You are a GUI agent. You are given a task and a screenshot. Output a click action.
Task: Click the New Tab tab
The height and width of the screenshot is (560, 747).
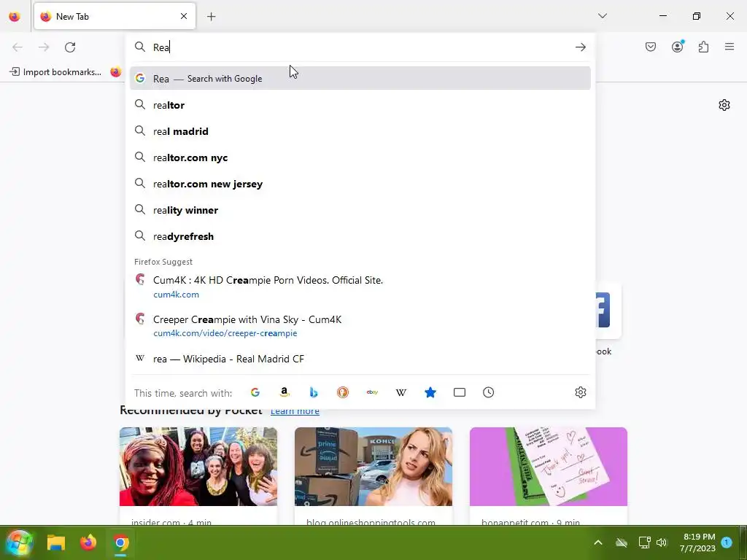115,16
